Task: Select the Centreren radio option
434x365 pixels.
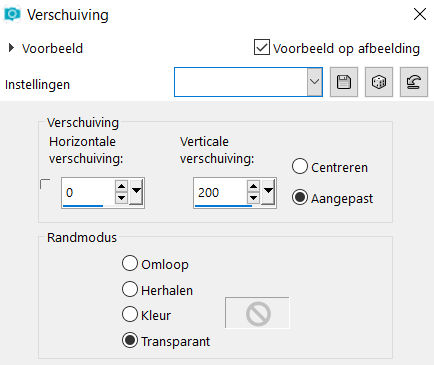Action: pyautogui.click(x=300, y=166)
